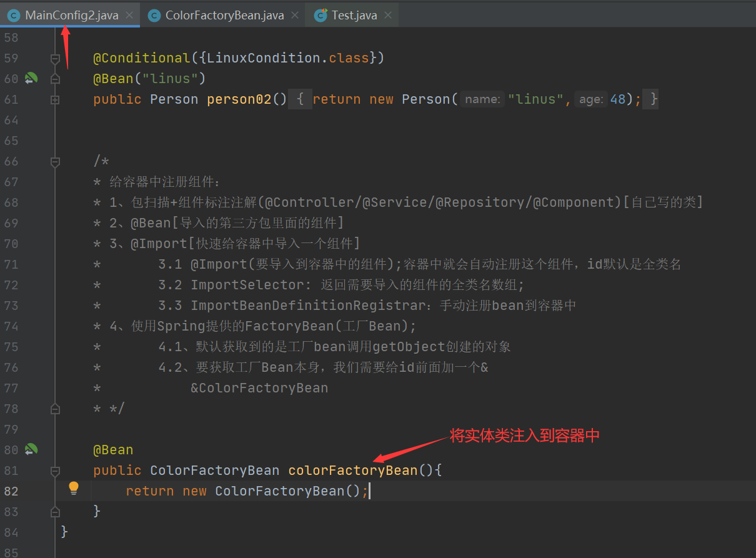Image resolution: width=756 pixels, height=558 pixels.
Task: Click the Spring bean gutter icon on line 60
Action: (x=31, y=78)
